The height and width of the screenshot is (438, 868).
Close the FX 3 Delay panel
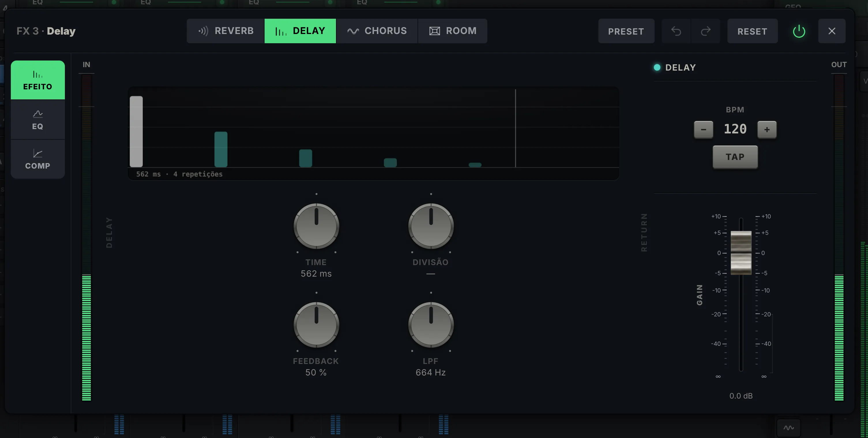click(832, 31)
